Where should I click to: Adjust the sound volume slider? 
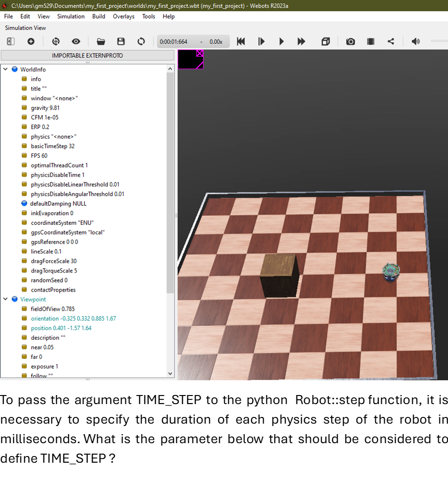pos(438,41)
